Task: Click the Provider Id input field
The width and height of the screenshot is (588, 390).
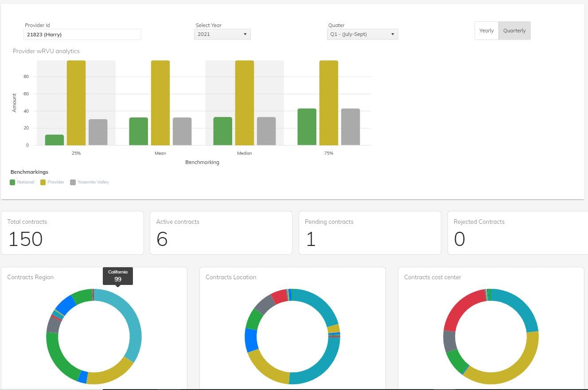Action: click(x=82, y=34)
